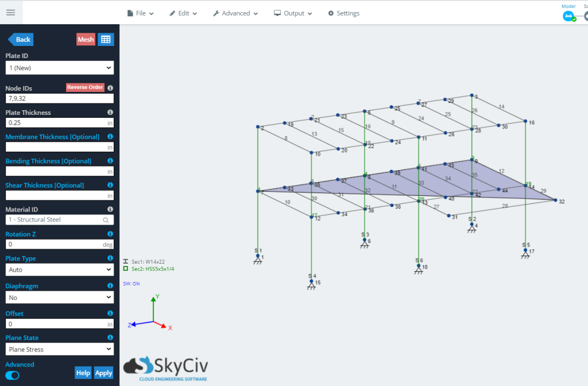Click the Material ID search icon
588x386 pixels.
(106, 220)
